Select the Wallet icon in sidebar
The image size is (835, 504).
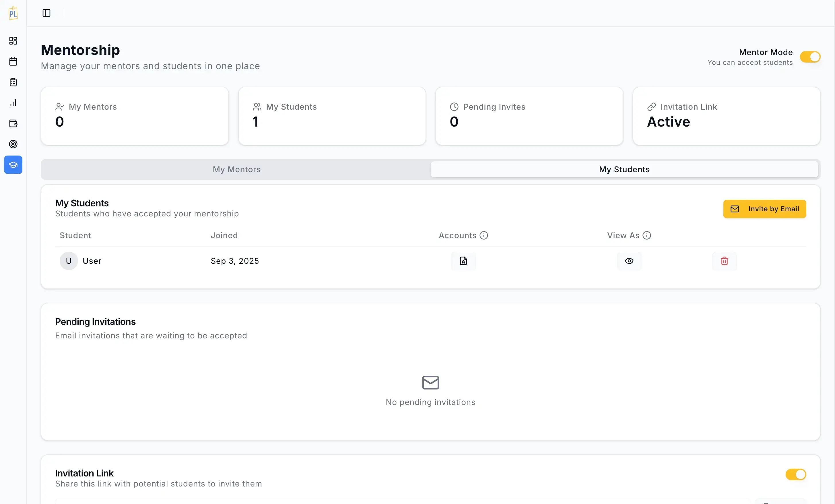coord(13,123)
